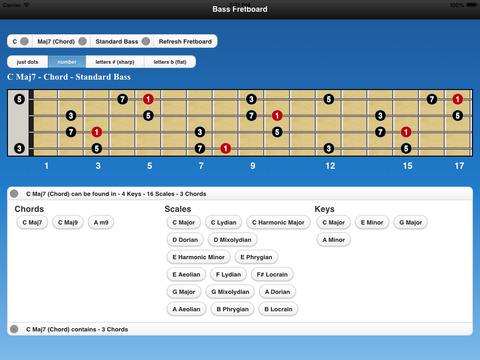Switch display to letters # (sharp)
480x360 pixels.
tap(115, 62)
